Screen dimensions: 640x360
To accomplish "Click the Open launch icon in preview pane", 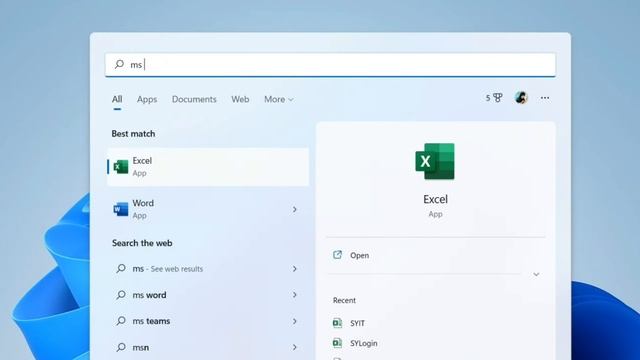I will click(337, 255).
